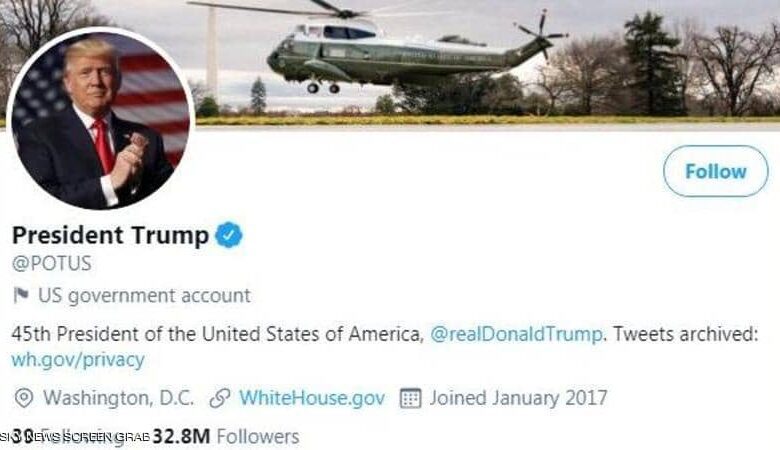The width and height of the screenshot is (780, 450).
Task: Click the Follow button
Action: tap(715, 171)
